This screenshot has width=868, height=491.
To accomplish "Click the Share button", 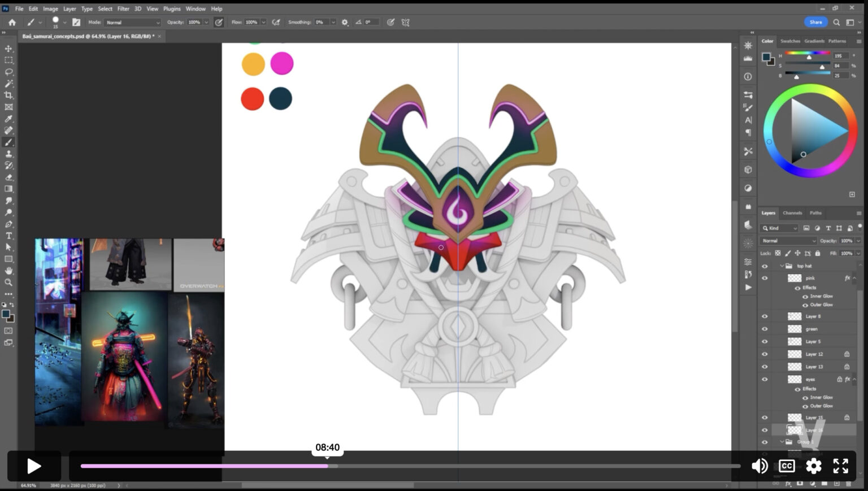I will [x=815, y=22].
